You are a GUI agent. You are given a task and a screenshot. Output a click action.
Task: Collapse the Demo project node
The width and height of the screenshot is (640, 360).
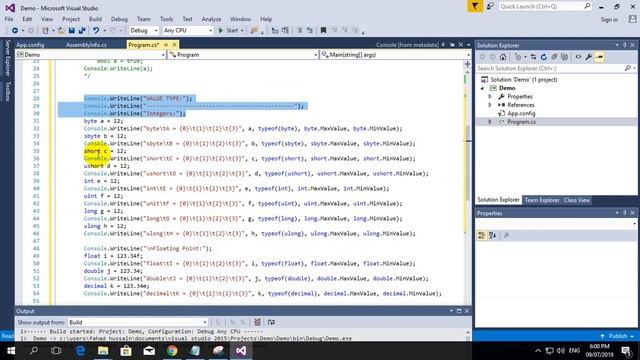point(482,88)
